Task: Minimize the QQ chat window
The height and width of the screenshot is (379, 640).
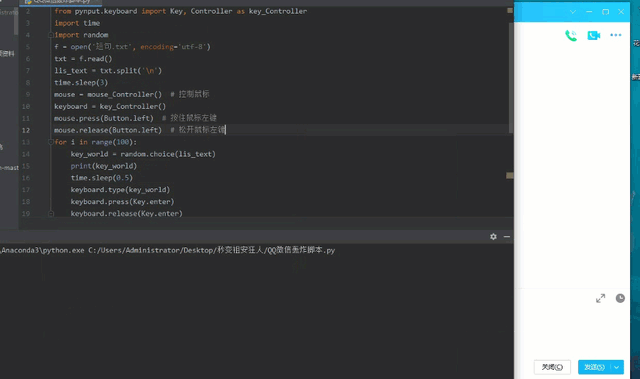Action: 589,12
